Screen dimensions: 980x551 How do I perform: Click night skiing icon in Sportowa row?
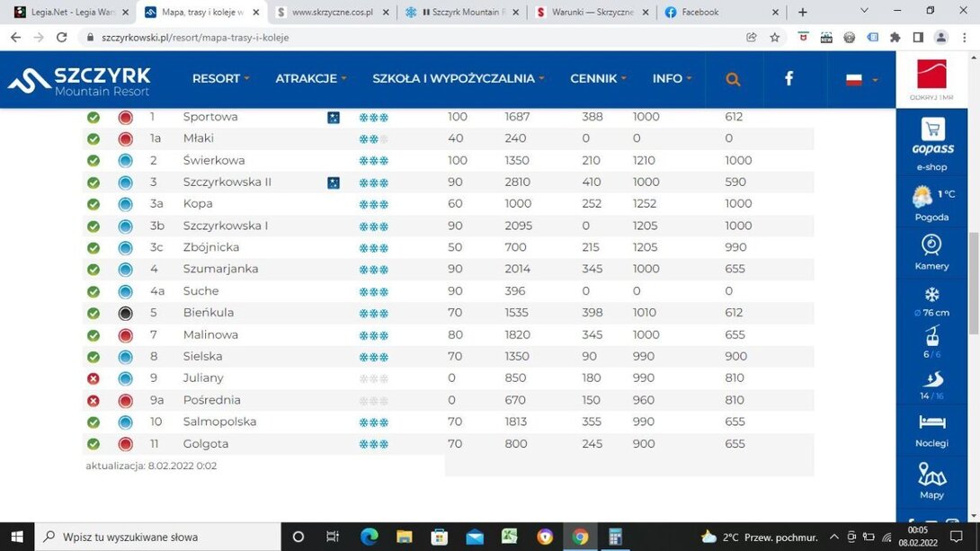pyautogui.click(x=334, y=118)
